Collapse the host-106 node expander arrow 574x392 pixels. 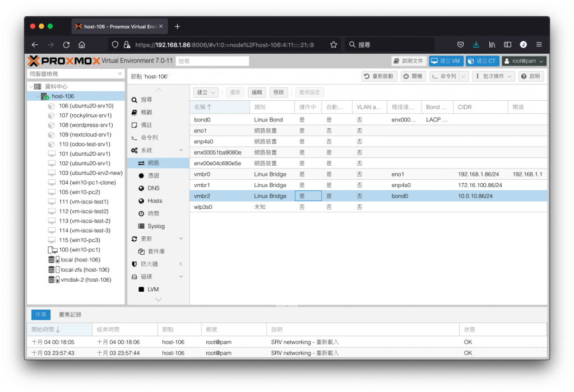38,96
